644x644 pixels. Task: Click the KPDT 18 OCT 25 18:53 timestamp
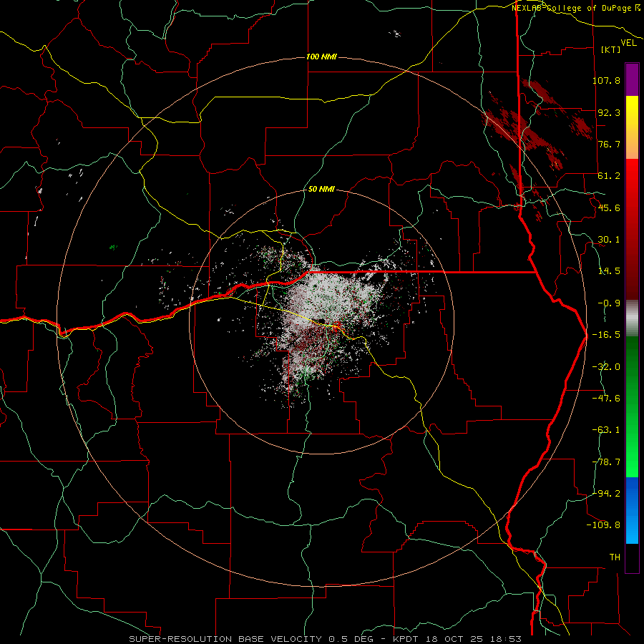(x=457, y=639)
